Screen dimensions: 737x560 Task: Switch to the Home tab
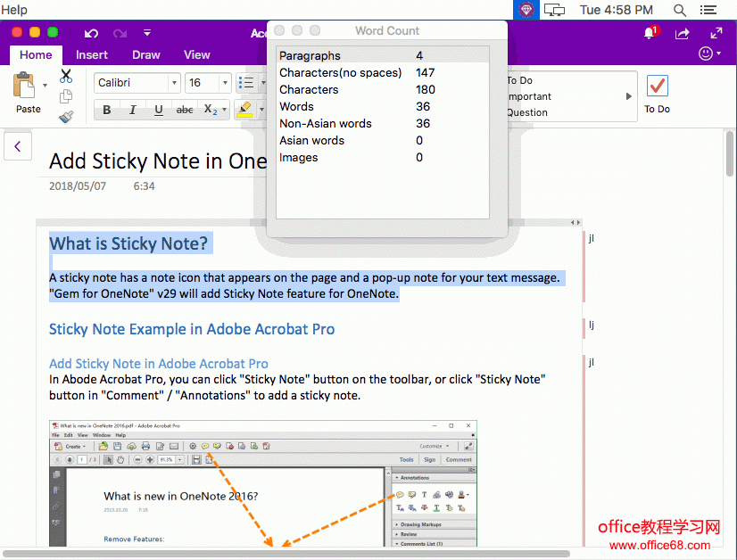tap(36, 55)
